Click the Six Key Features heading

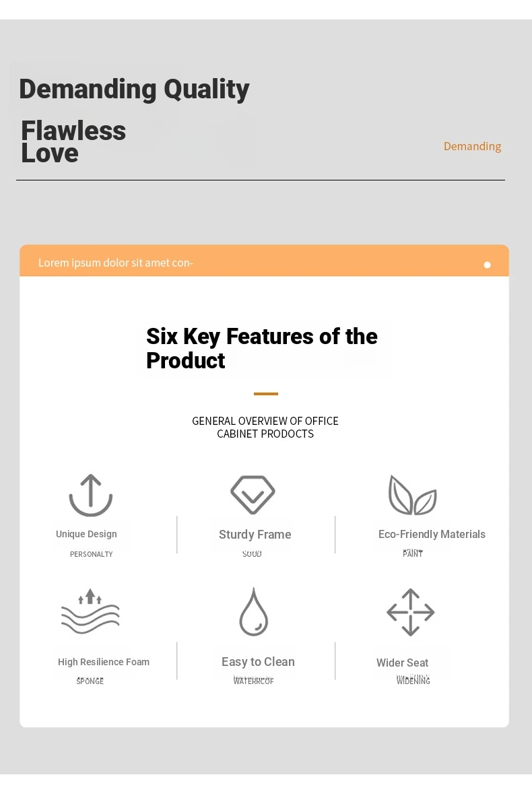[262, 348]
